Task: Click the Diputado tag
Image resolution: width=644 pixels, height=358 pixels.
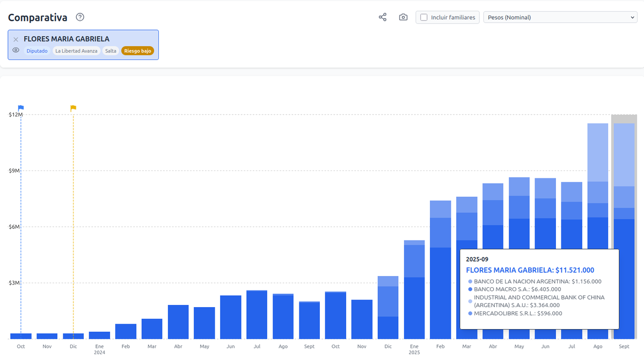Action: coord(37,51)
